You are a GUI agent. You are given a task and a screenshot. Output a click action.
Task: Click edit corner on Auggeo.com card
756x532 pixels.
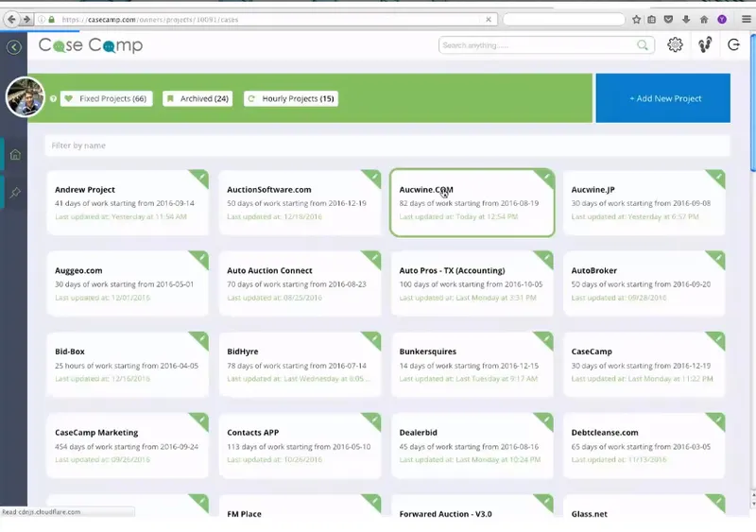[202, 258]
